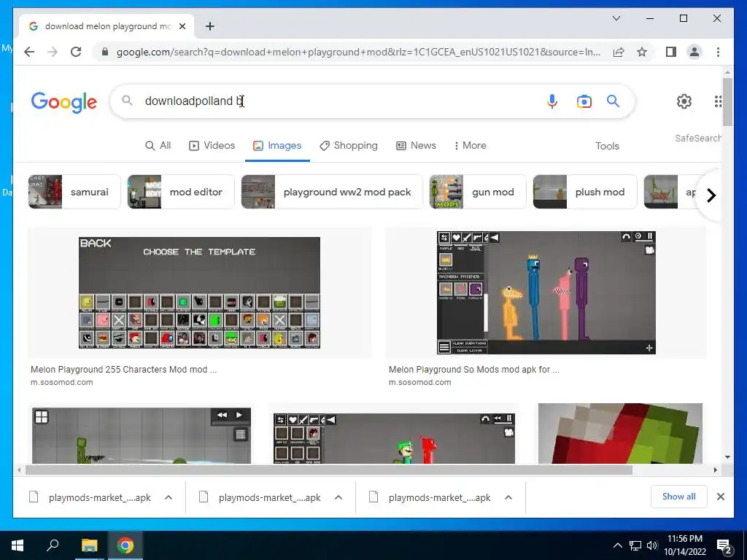Screen dimensions: 747x560
Task: Open the search Tools options
Action: (607, 146)
